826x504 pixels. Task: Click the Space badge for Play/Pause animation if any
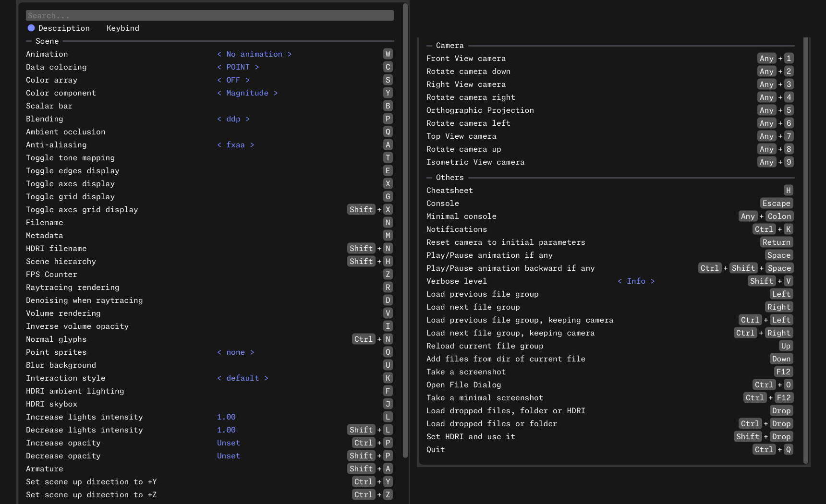coord(779,255)
